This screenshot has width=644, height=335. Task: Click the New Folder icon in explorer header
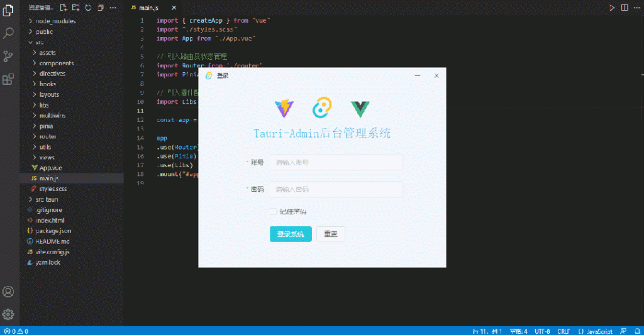click(75, 8)
